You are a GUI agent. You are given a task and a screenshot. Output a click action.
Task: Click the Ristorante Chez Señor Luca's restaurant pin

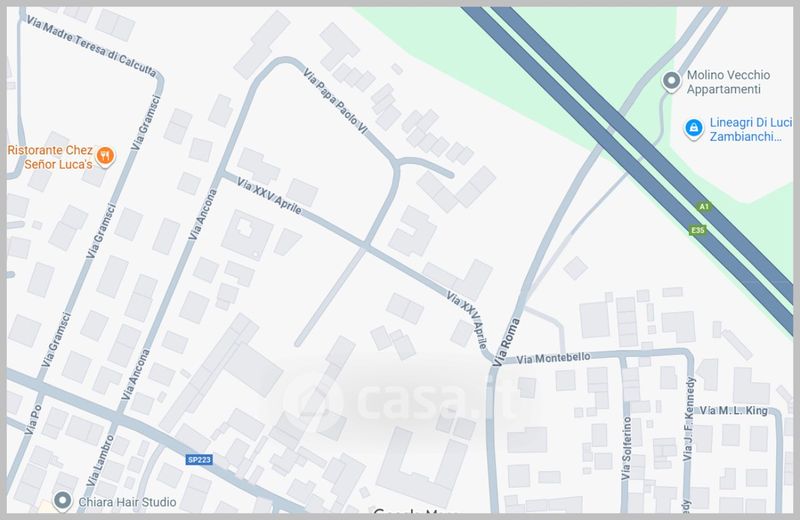pos(105,156)
